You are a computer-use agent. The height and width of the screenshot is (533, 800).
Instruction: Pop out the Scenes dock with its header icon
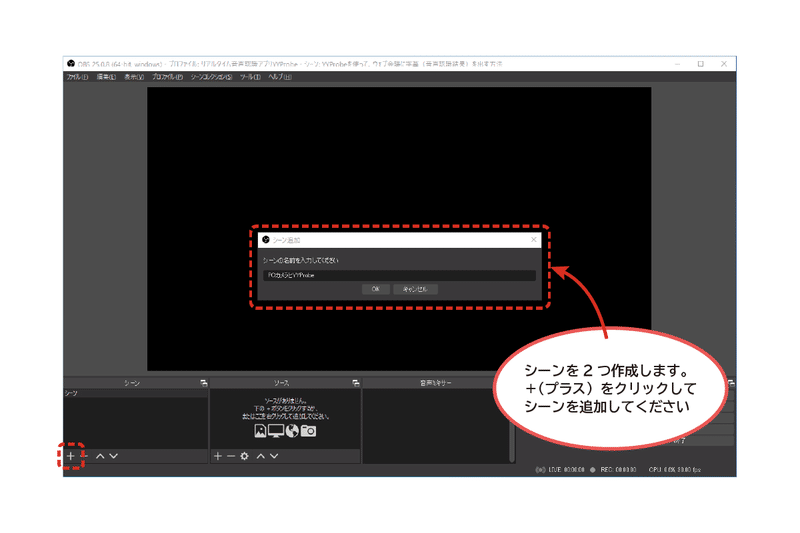coord(204,383)
